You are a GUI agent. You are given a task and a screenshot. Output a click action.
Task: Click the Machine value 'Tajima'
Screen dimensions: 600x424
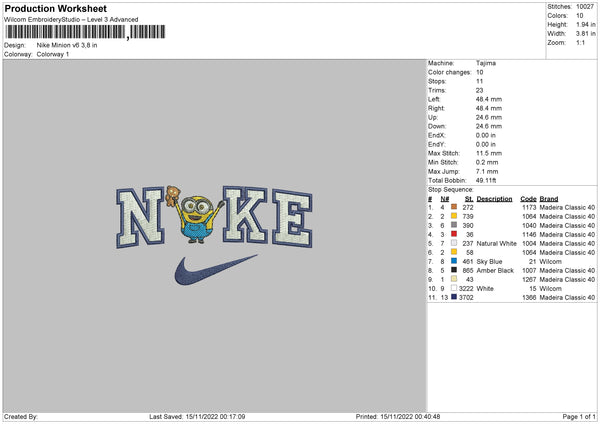pyautogui.click(x=486, y=63)
